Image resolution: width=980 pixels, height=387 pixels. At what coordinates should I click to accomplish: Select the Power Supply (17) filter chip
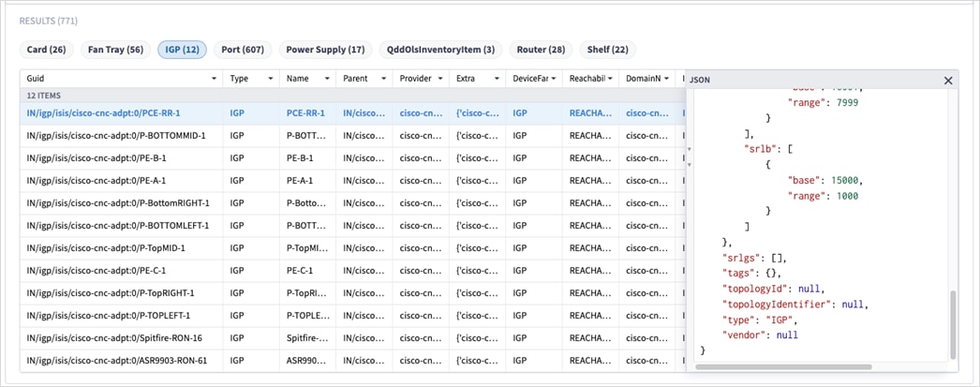[x=325, y=50]
